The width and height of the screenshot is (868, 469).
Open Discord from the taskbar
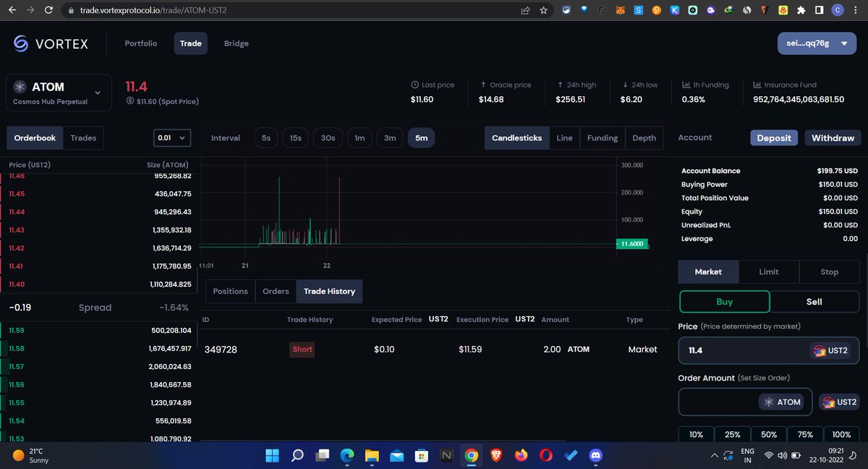click(x=596, y=455)
